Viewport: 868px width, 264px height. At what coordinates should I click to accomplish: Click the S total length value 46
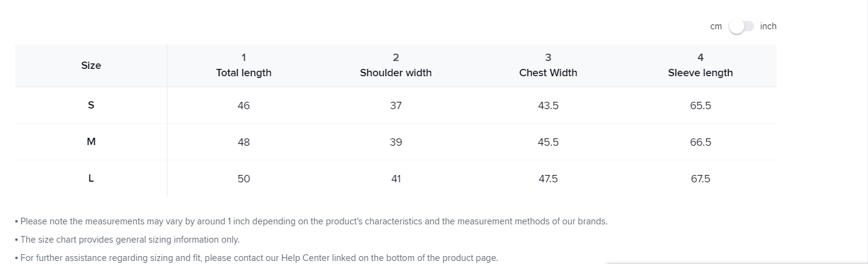(244, 105)
